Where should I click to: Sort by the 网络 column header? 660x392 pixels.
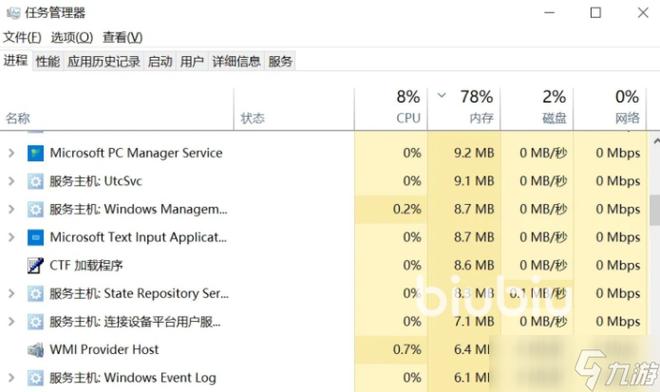(x=610, y=109)
